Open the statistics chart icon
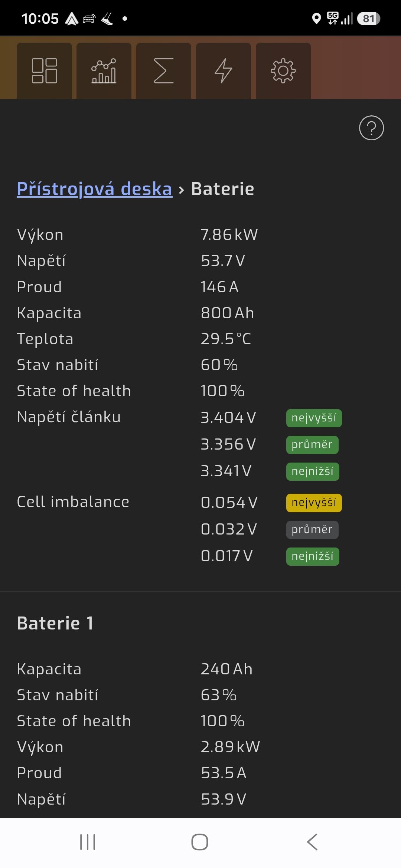Viewport: 401px width, 868px height. click(104, 70)
